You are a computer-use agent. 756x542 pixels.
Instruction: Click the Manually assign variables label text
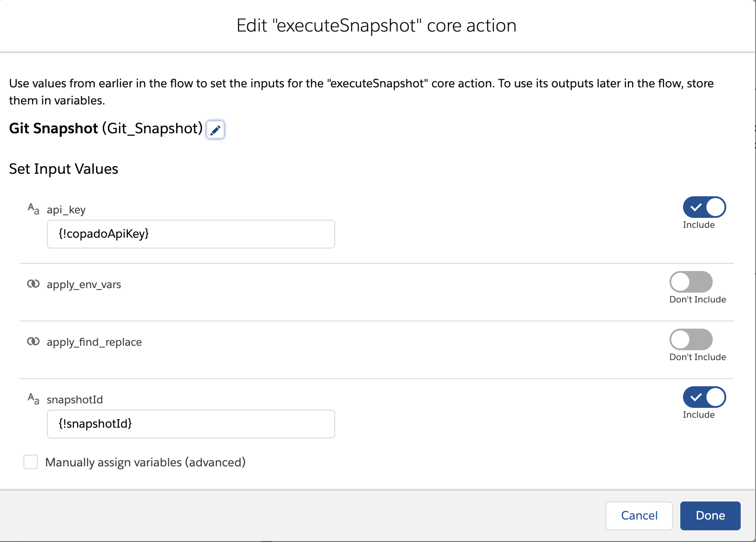click(x=146, y=462)
